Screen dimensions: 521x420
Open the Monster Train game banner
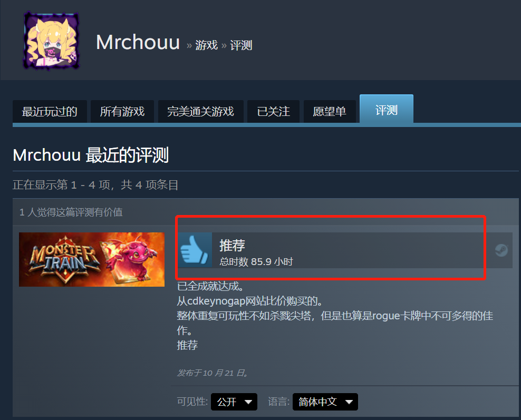(92, 259)
